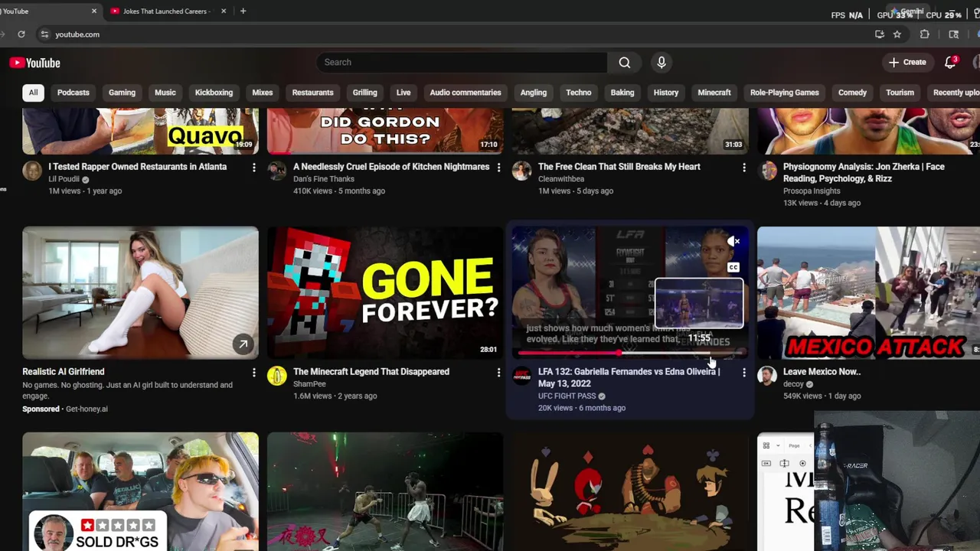The width and height of the screenshot is (980, 551).
Task: Click the Create button
Action: click(907, 63)
